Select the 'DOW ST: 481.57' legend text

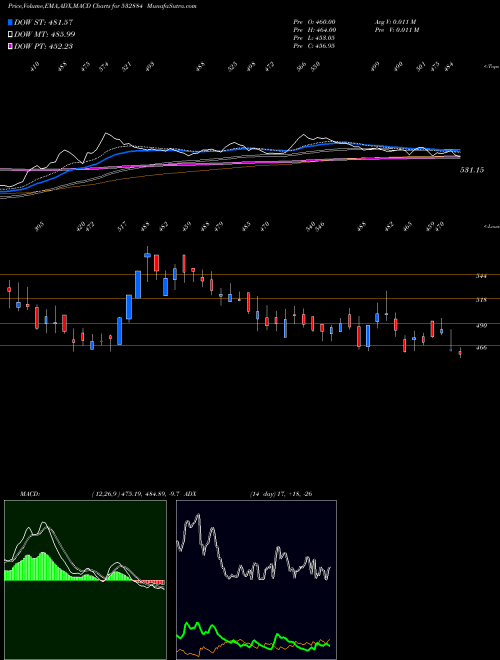click(44, 22)
